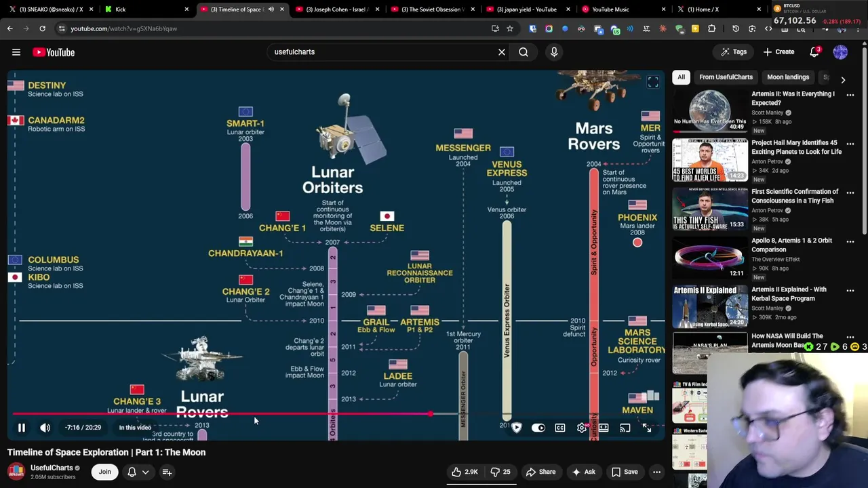Screen dimensions: 868x488
Task: Click the magnifier search button
Action: click(x=524, y=52)
